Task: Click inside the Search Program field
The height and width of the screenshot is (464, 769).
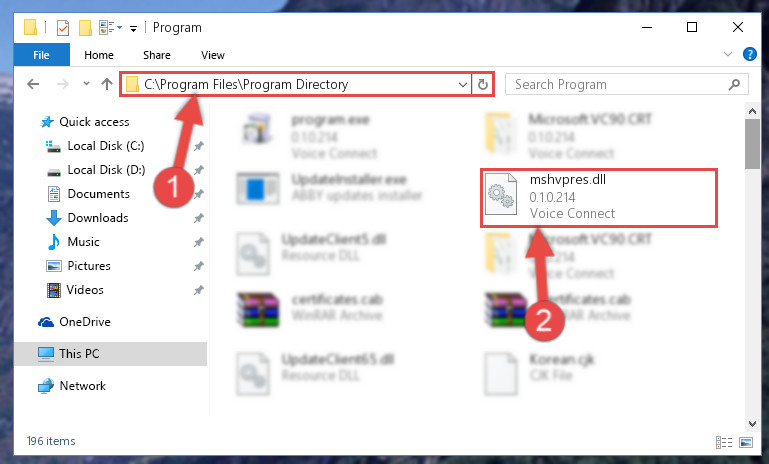Action: click(x=619, y=84)
